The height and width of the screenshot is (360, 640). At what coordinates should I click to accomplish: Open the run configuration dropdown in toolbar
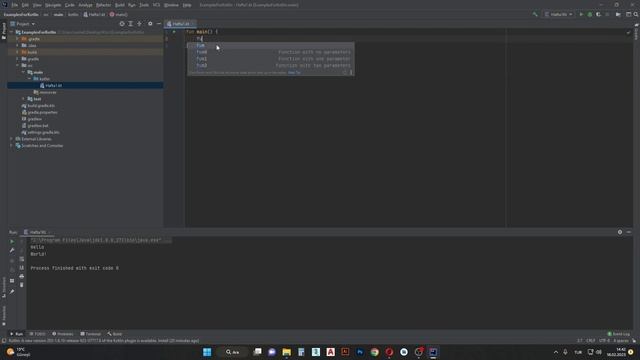[x=558, y=14]
